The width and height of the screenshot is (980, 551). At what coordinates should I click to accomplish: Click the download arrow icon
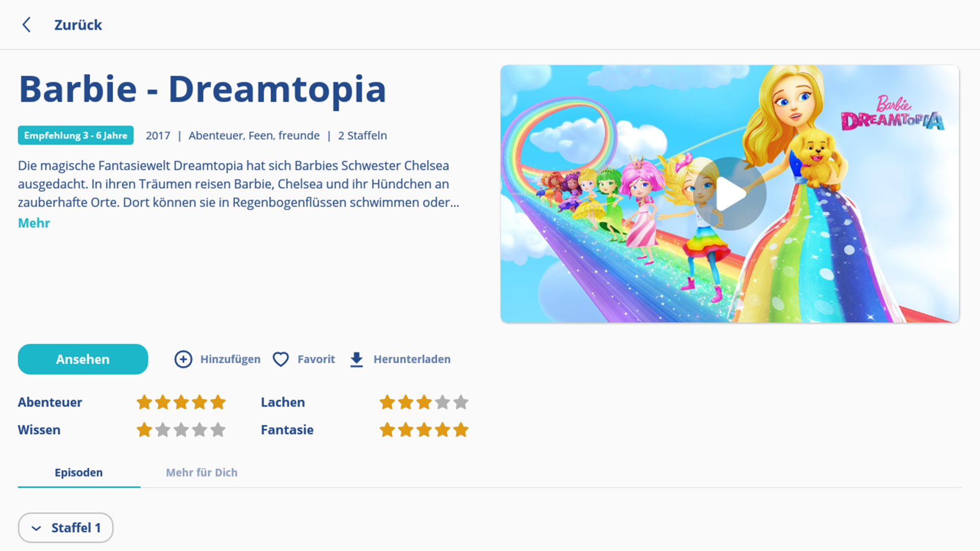pyautogui.click(x=357, y=359)
